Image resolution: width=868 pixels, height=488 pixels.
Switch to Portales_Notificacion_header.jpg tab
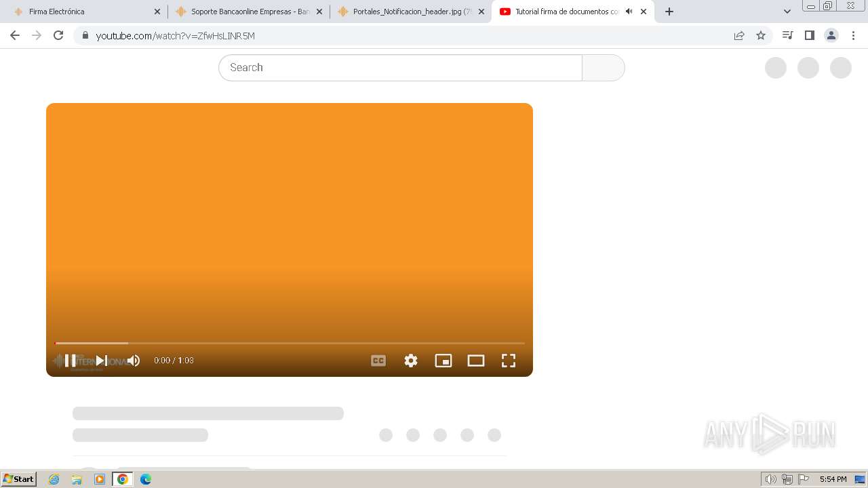point(412,12)
